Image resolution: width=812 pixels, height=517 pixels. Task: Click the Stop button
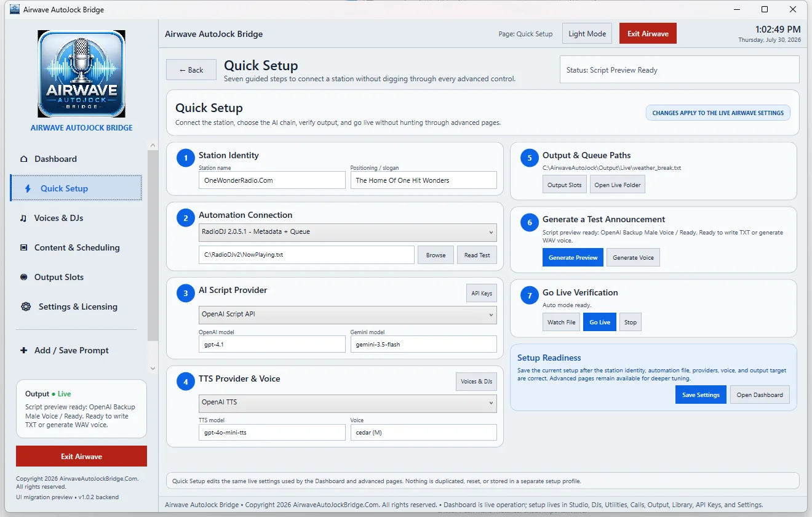tap(631, 322)
